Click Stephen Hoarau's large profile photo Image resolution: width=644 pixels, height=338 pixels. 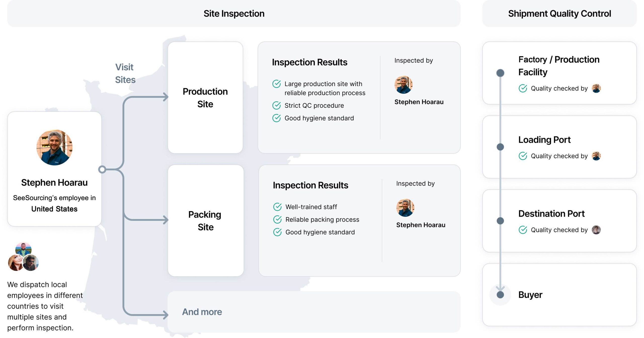pyautogui.click(x=54, y=147)
